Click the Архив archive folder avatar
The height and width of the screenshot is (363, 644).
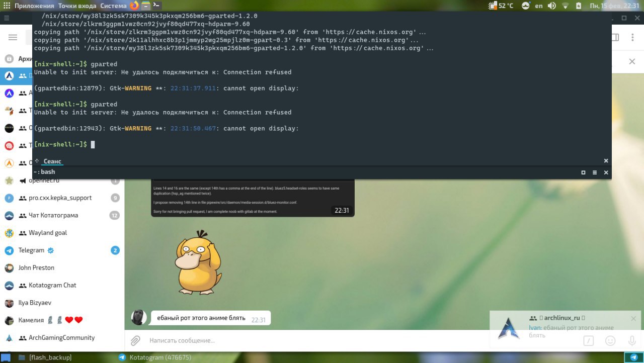pyautogui.click(x=9, y=59)
